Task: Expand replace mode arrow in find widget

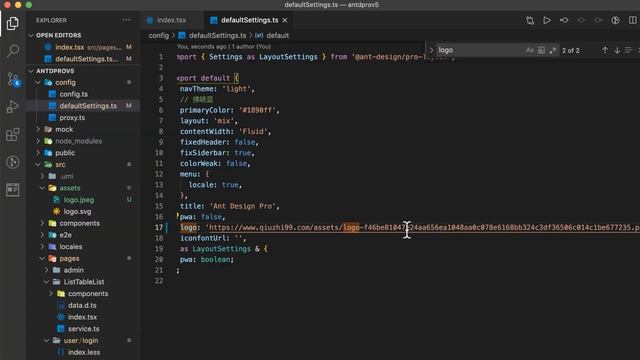Action: point(431,50)
